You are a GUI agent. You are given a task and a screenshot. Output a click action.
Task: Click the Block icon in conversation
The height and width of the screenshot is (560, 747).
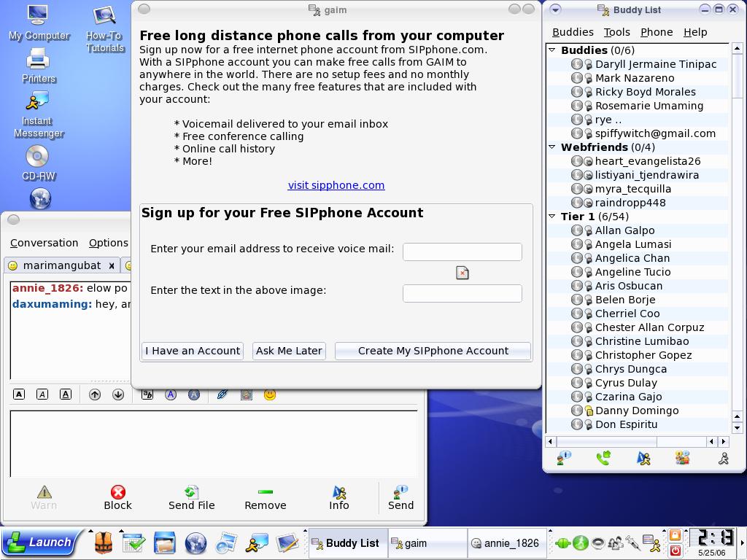coord(117,498)
